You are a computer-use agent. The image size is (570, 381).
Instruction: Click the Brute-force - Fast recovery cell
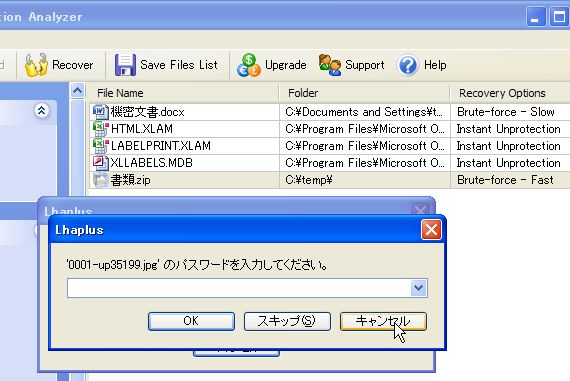[510, 180]
